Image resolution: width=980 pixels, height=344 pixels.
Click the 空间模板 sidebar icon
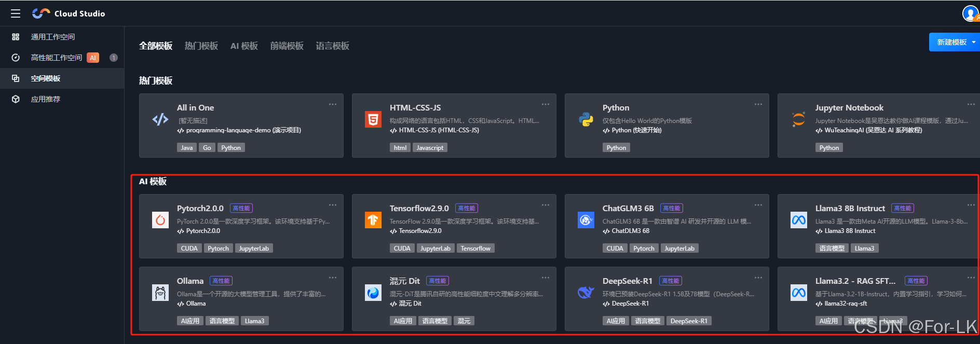[16, 78]
